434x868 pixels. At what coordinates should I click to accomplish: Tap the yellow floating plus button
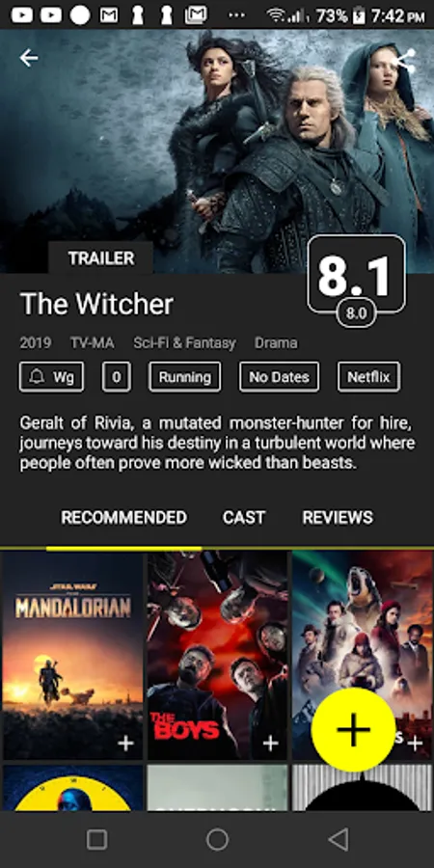353,730
